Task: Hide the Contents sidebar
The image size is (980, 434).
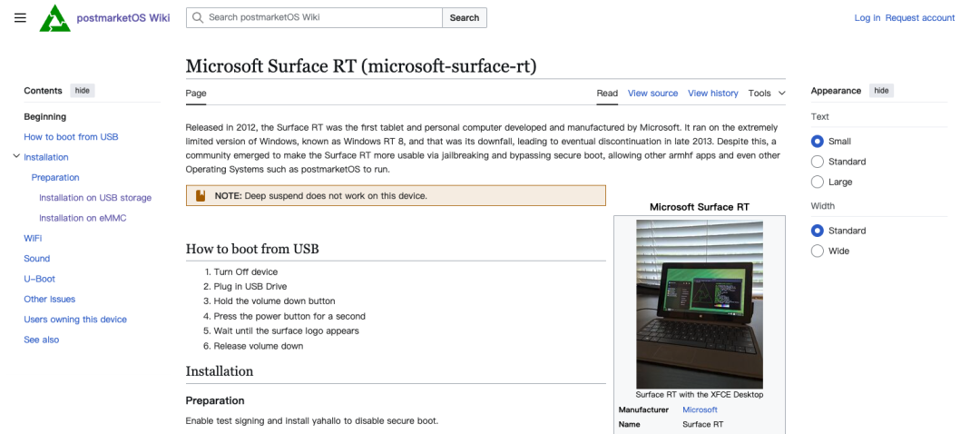Action: point(82,91)
